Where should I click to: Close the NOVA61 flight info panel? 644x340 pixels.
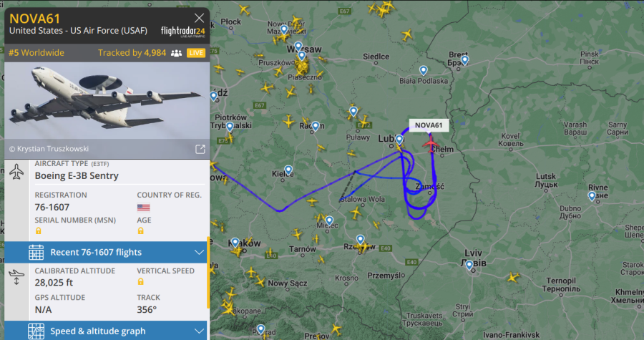point(199,18)
